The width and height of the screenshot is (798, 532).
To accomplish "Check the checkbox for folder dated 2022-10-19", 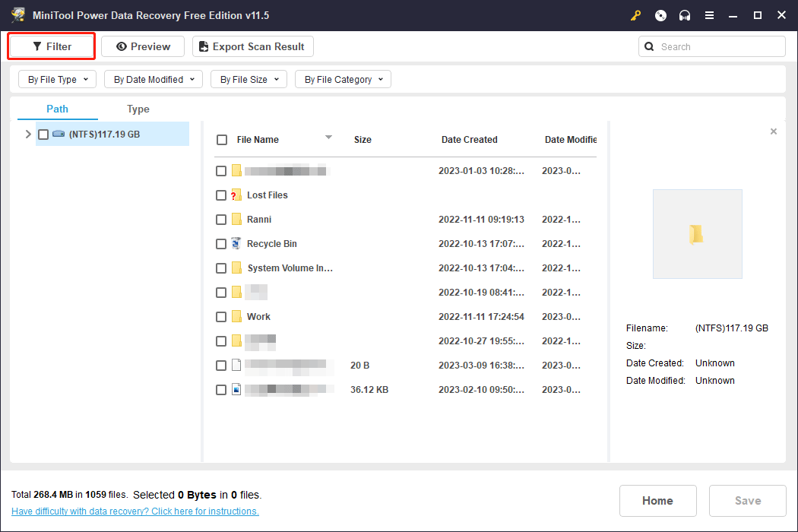I will point(221,293).
